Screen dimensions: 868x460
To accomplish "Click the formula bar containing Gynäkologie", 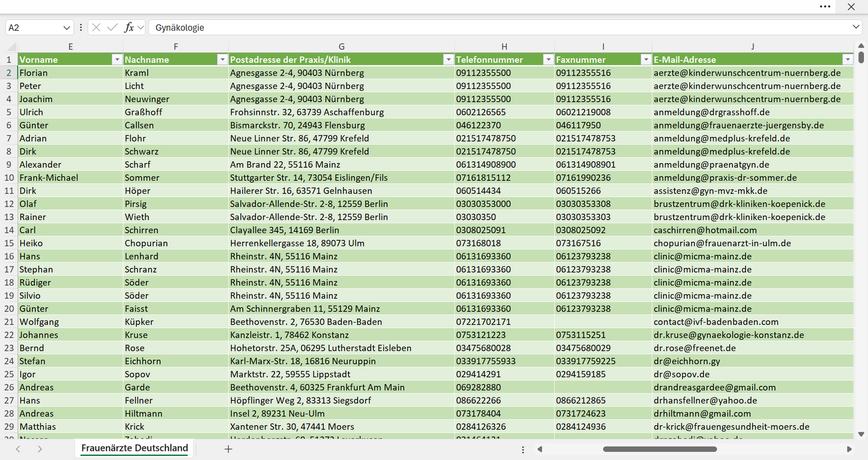I will tap(499, 28).
